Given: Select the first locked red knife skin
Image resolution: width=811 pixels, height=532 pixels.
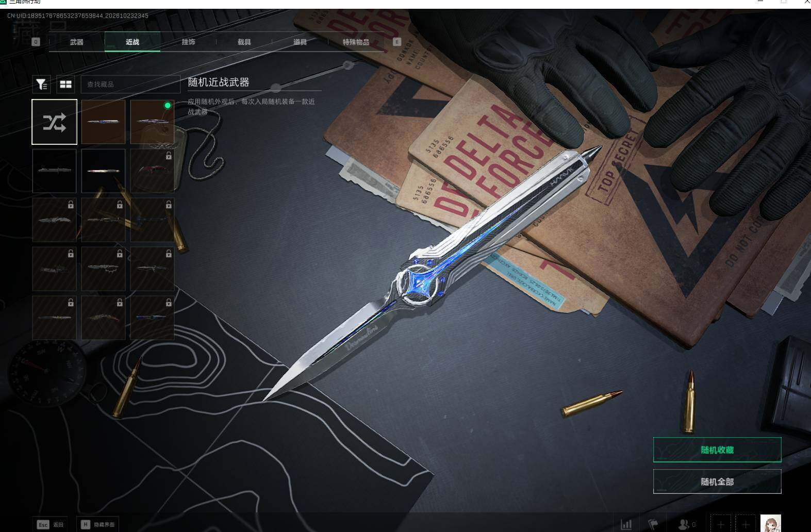Looking at the screenshot, I should 152,171.
